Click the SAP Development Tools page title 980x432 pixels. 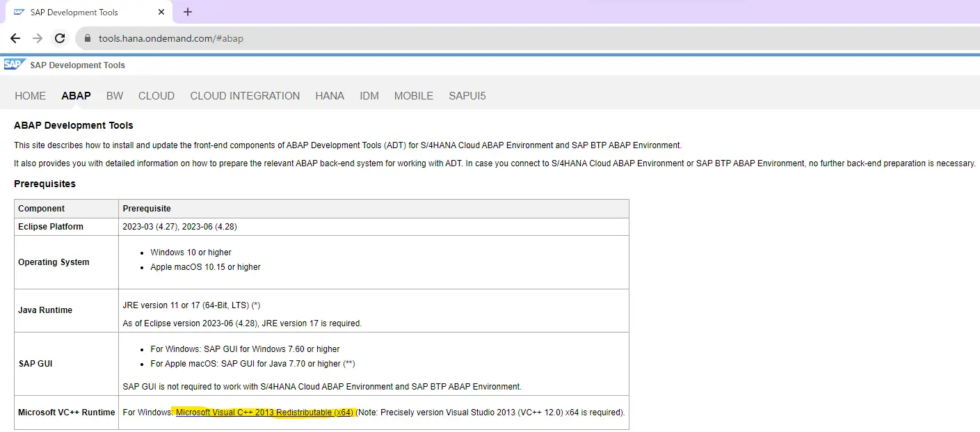(78, 65)
